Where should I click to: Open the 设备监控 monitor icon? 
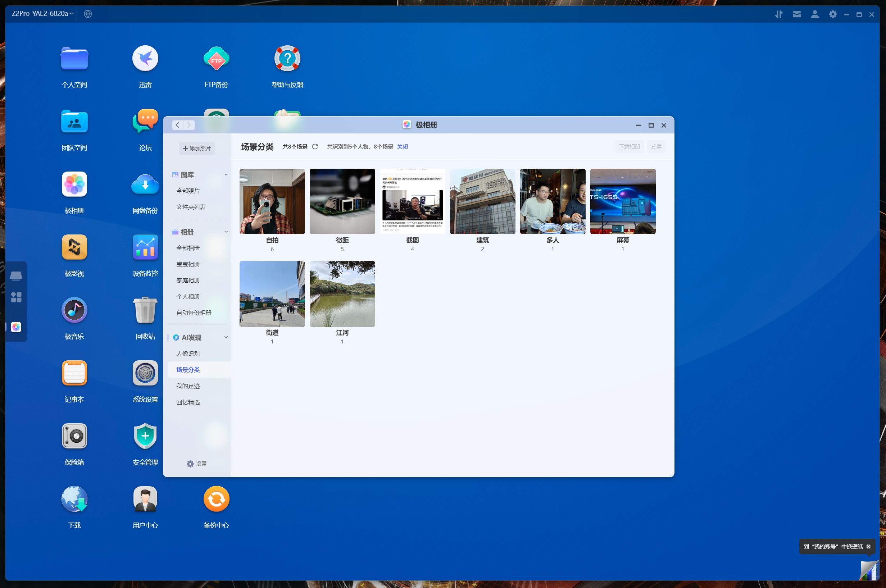coord(145,247)
